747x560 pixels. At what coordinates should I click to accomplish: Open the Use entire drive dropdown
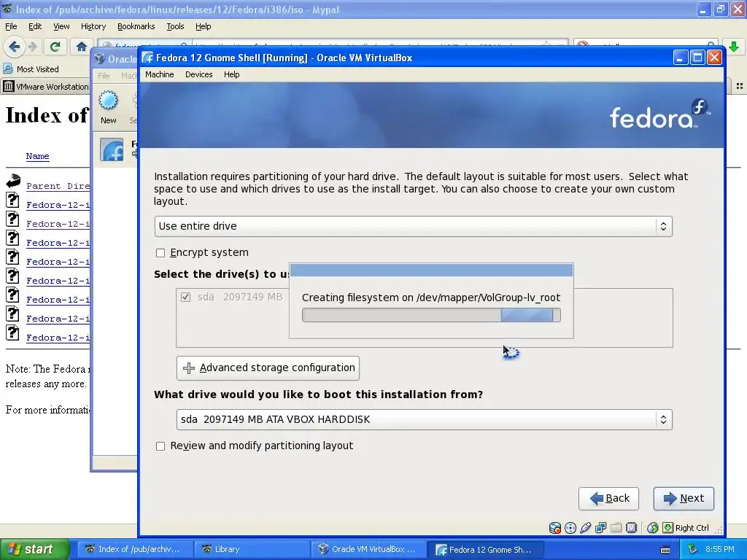pyautogui.click(x=413, y=226)
